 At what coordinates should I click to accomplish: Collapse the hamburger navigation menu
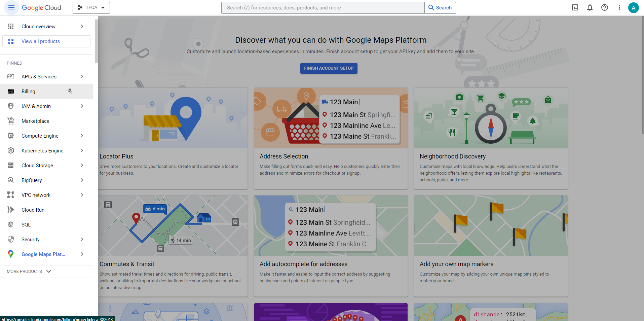click(x=11, y=7)
